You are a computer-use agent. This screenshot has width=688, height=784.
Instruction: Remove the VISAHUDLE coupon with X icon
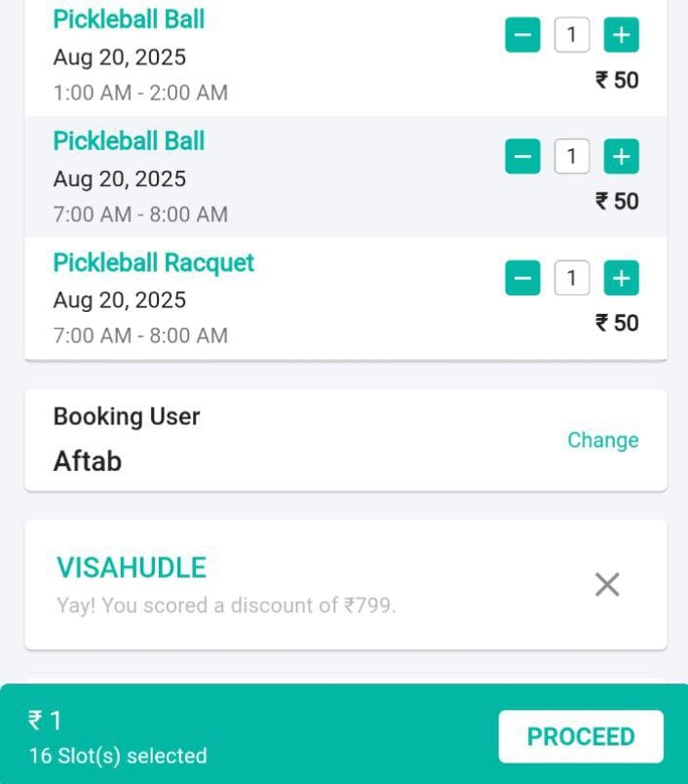tap(607, 584)
